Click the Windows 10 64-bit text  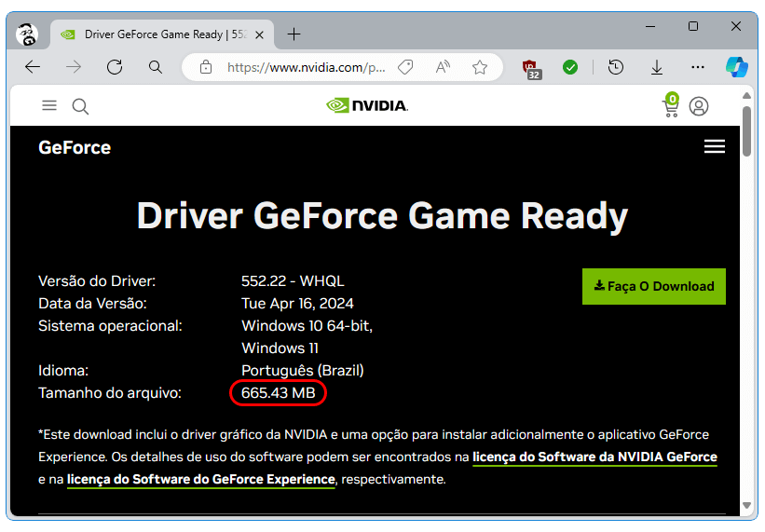coord(307,326)
